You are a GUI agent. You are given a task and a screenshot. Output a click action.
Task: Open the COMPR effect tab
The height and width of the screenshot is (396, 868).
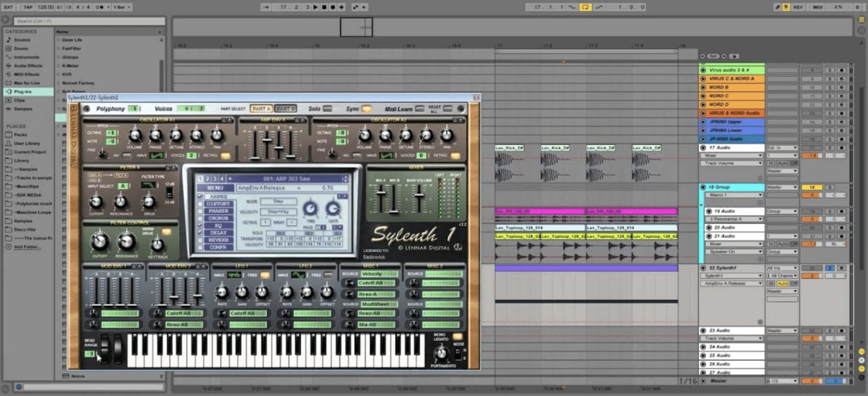tap(219, 247)
